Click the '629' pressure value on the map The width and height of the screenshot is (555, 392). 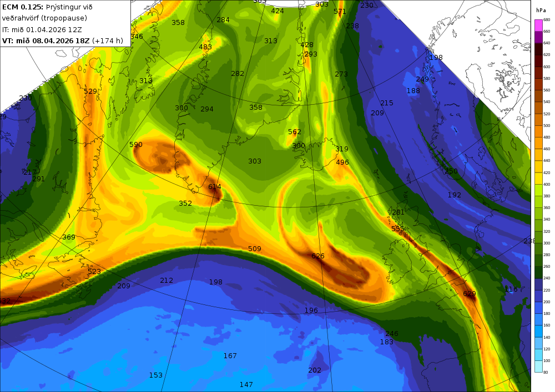tap(470, 294)
